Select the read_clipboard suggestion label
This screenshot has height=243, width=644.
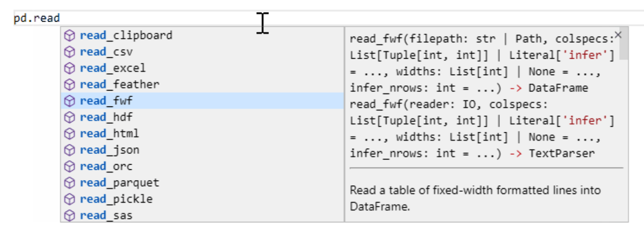click(126, 36)
